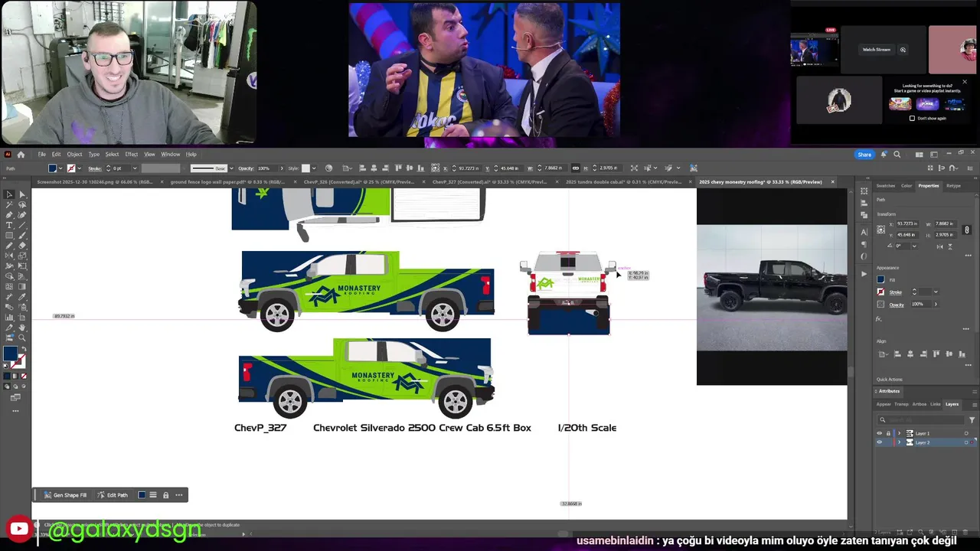Viewport: 980px width, 551px height.
Task: Expand Layer 2 sublayers
Action: 899,442
